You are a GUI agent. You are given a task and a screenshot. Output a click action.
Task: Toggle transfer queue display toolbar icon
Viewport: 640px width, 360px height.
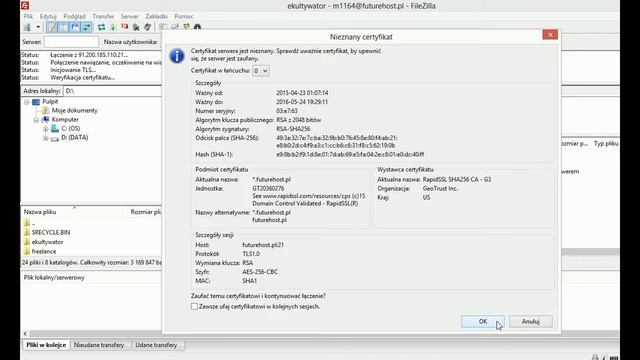pyautogui.click(x=86, y=27)
